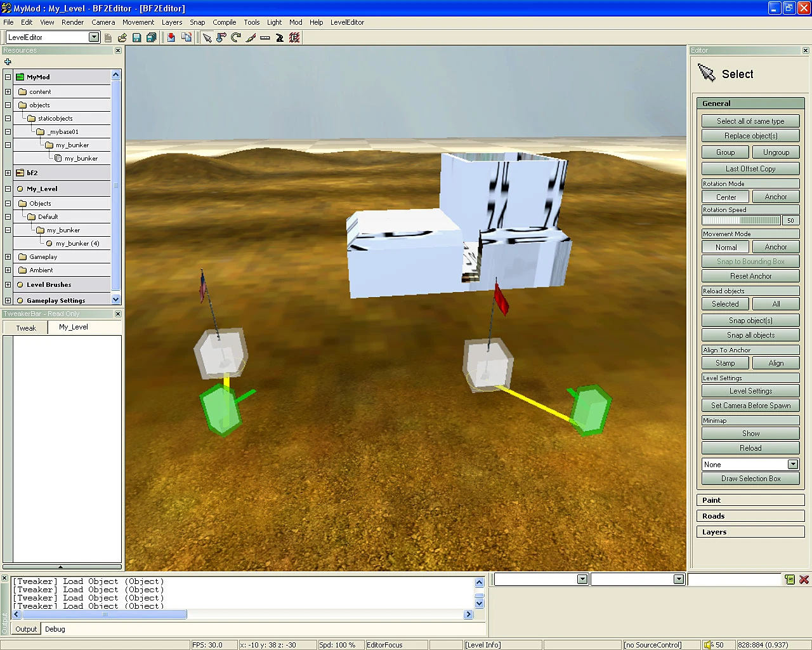
Task: Click the red-arrow import toolbar icon
Action: tap(171, 37)
